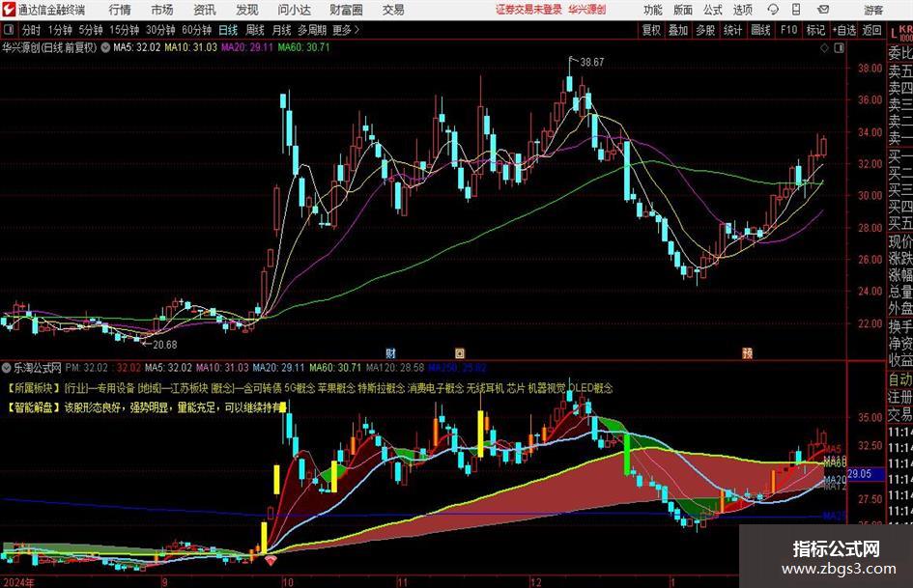Toggle the left panel layout icon
The height and width of the screenshot is (588, 913).
pos(9,30)
